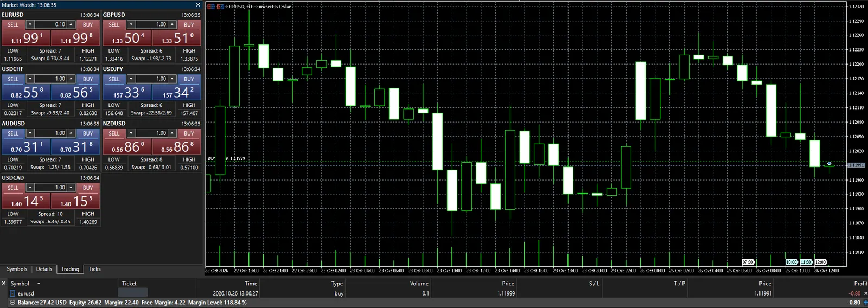Click the USDCHF BUY button

(x=88, y=79)
